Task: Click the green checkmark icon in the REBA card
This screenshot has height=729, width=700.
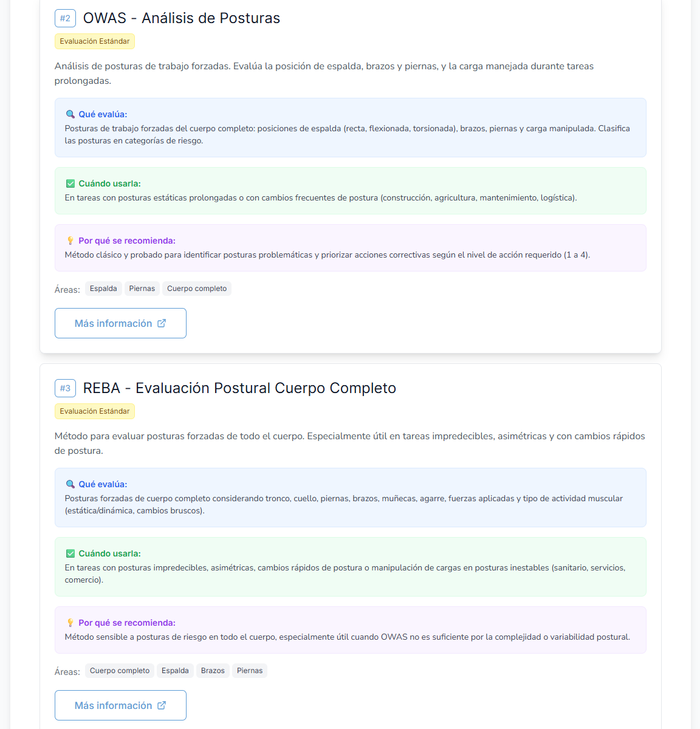Action: tap(70, 553)
